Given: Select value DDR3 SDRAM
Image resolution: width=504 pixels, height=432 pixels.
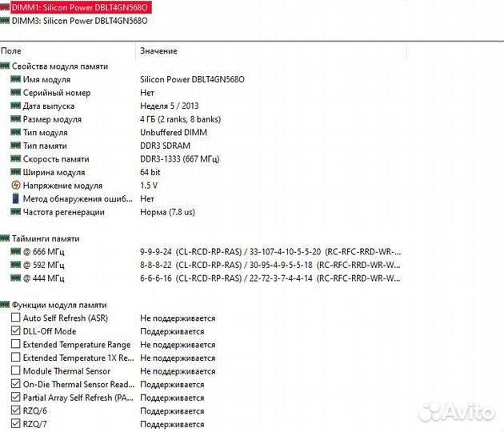Looking at the screenshot, I should [x=166, y=146].
